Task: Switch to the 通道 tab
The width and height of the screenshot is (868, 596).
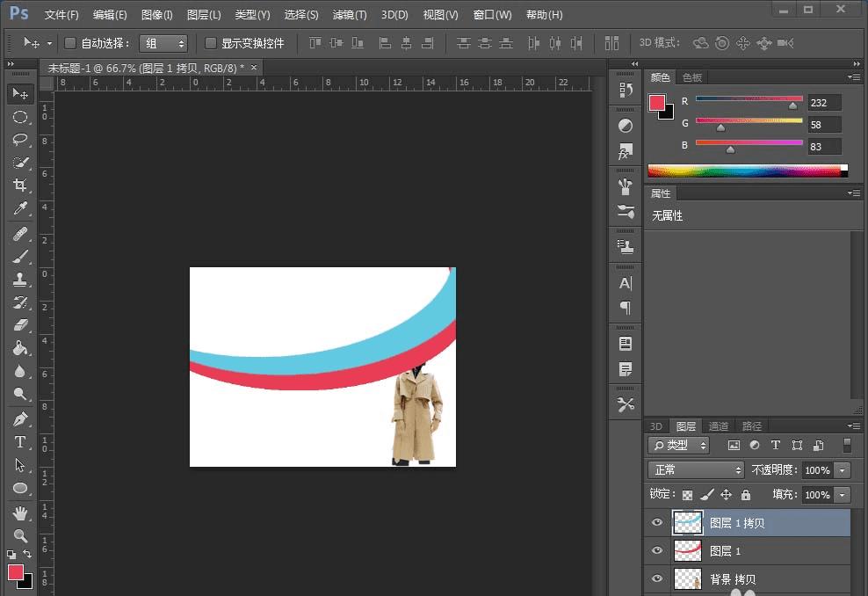Action: click(719, 426)
